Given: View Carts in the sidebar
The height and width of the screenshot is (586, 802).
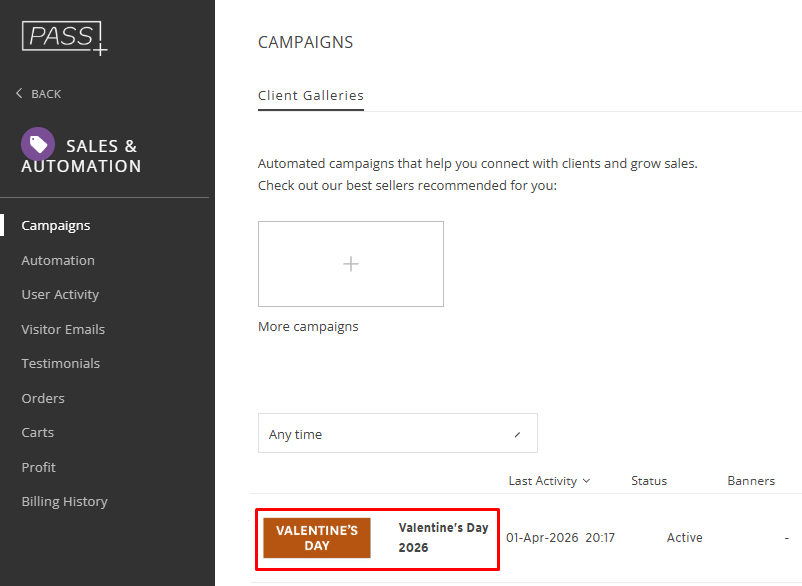Looking at the screenshot, I should (38, 433).
